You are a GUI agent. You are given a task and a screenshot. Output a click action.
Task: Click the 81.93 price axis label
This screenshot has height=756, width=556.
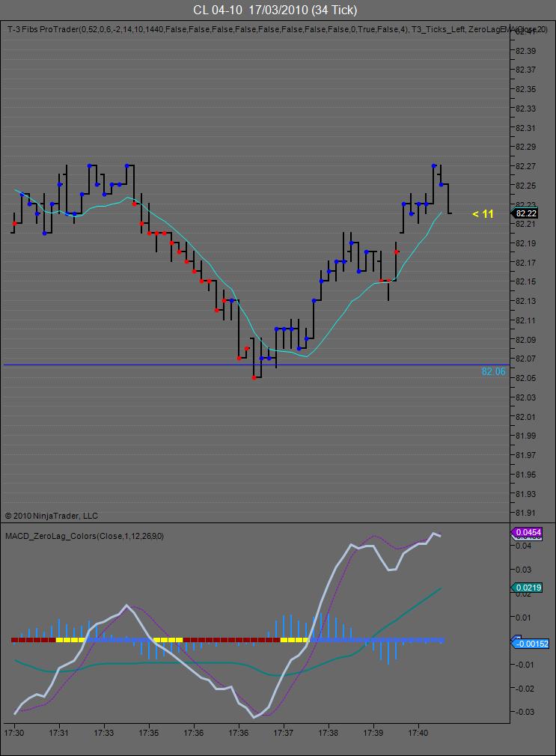tap(525, 494)
